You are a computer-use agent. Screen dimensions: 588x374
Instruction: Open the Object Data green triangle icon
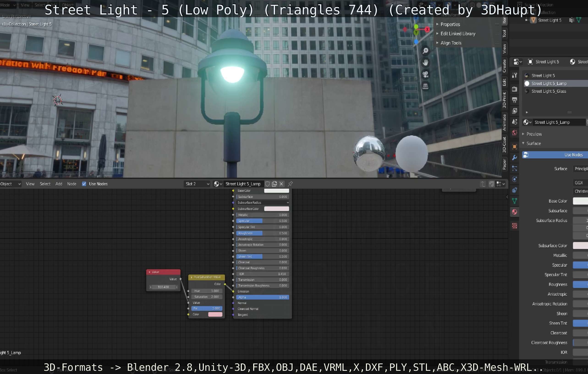pyautogui.click(x=514, y=201)
